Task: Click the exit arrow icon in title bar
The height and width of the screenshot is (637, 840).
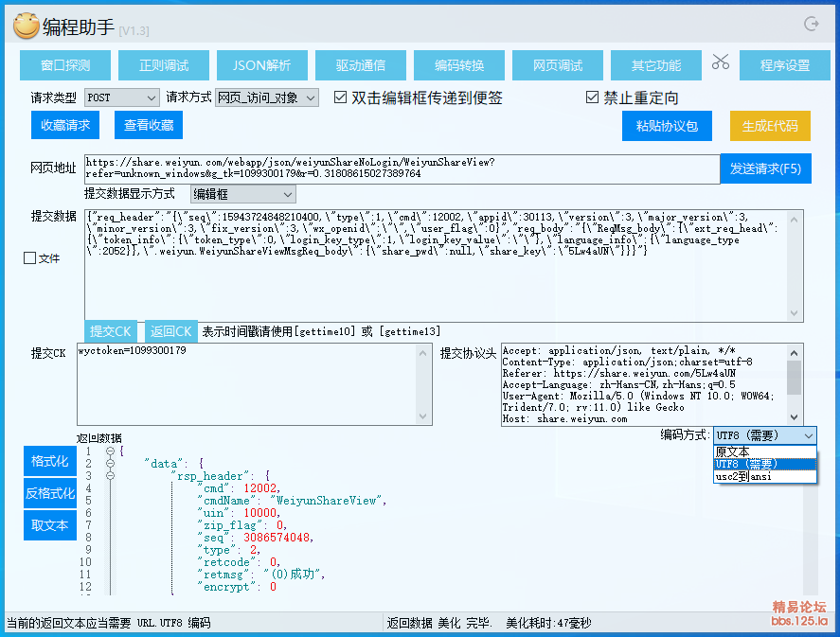Action: point(812,24)
